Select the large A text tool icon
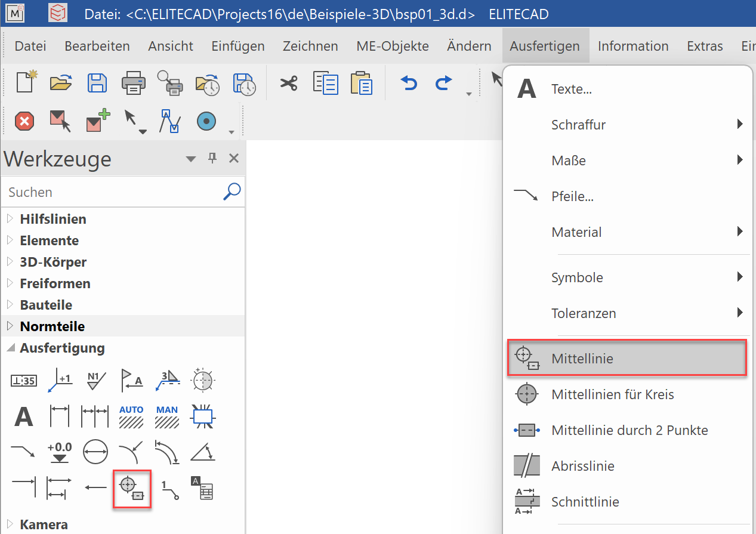This screenshot has height=534, width=756. 23,416
